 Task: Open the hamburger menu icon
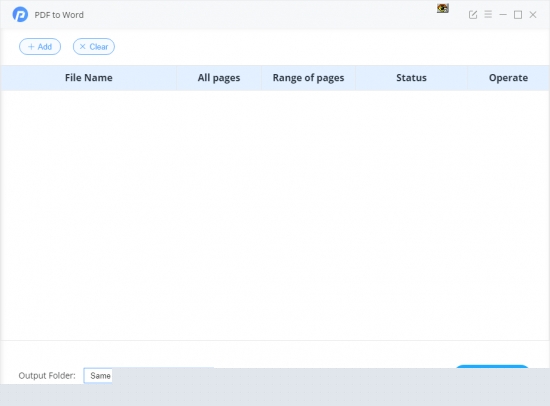pos(488,14)
